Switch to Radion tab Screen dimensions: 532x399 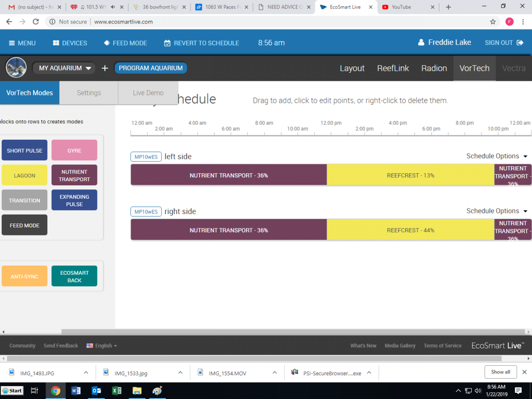pos(434,68)
